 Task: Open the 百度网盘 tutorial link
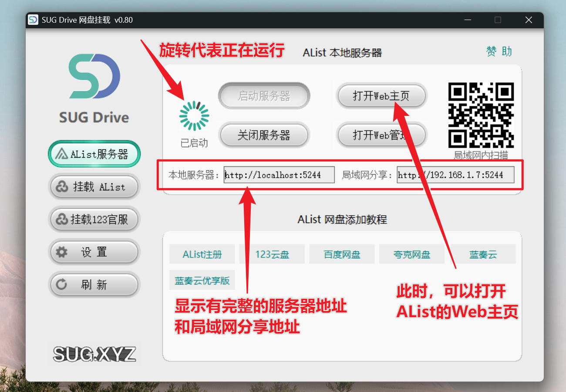pyautogui.click(x=342, y=254)
